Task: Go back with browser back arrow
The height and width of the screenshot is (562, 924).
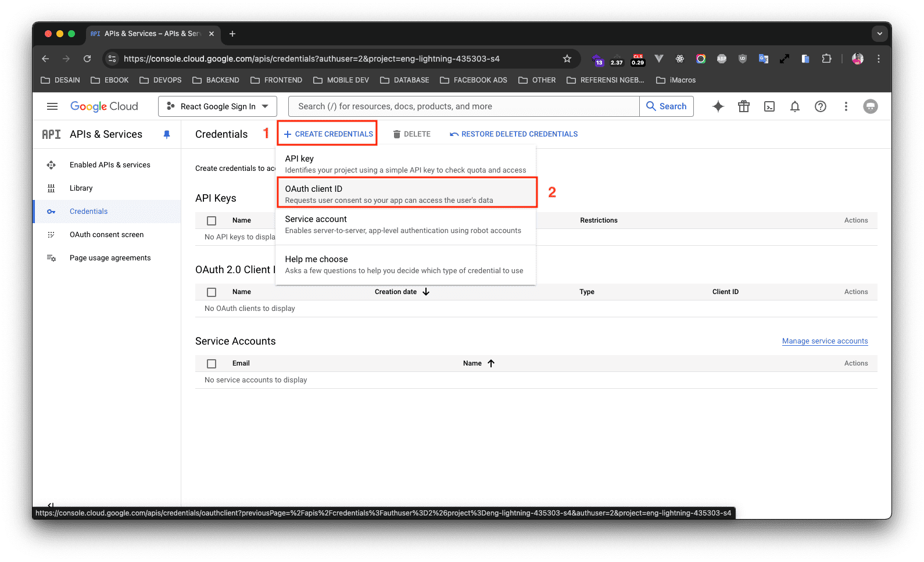Action: point(45,59)
